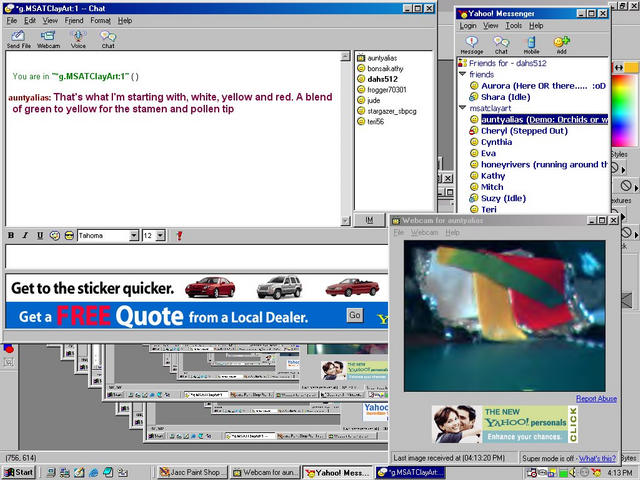Click Show Desktop quick launch icon
The width and height of the screenshot is (640, 480).
pyautogui.click(x=51, y=472)
